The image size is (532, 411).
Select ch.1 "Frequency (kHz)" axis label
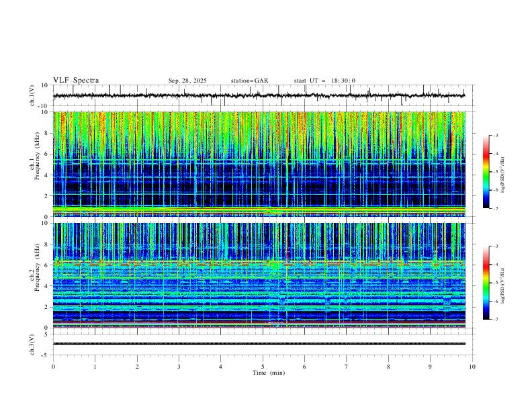(x=37, y=156)
